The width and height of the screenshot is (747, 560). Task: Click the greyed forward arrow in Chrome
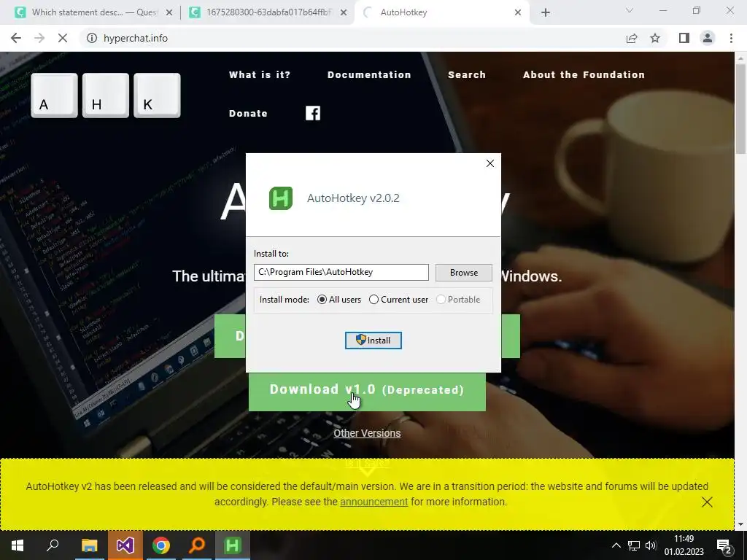point(39,38)
